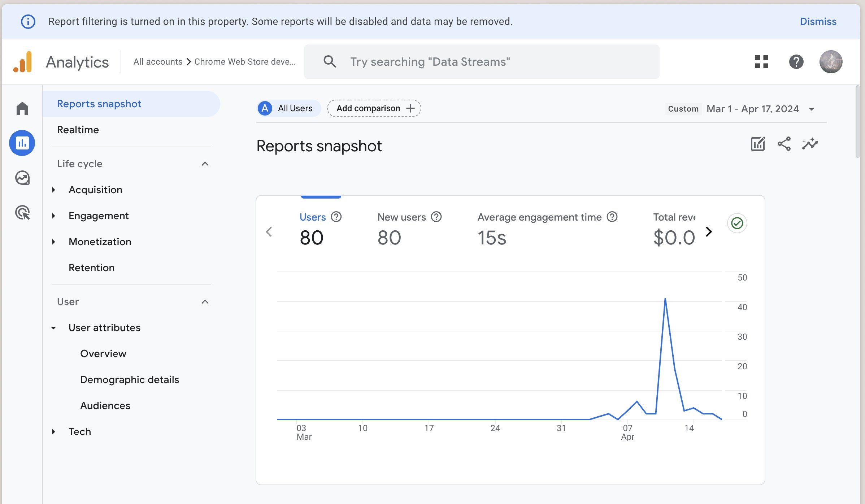
Task: Click inside the Data Streams search field
Action: (482, 62)
